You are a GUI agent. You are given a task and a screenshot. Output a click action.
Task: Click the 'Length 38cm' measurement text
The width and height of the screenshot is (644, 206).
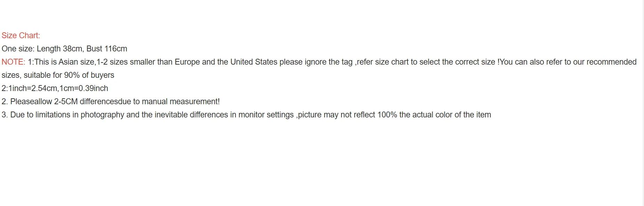(59, 49)
